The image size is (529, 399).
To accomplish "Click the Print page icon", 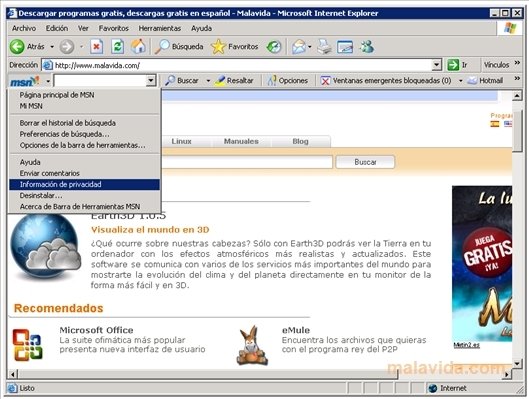I will click(324, 47).
